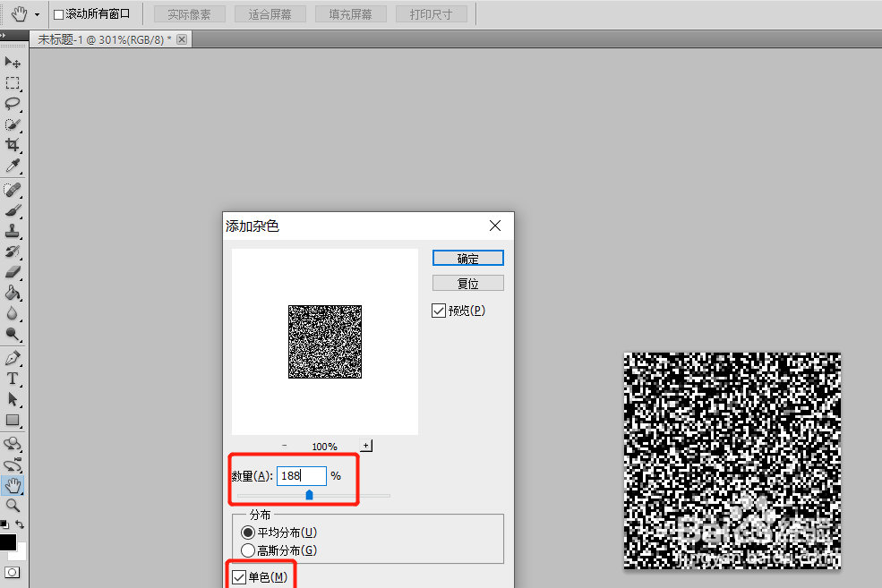
Task: Select the Path Selection tool
Action: 13,399
